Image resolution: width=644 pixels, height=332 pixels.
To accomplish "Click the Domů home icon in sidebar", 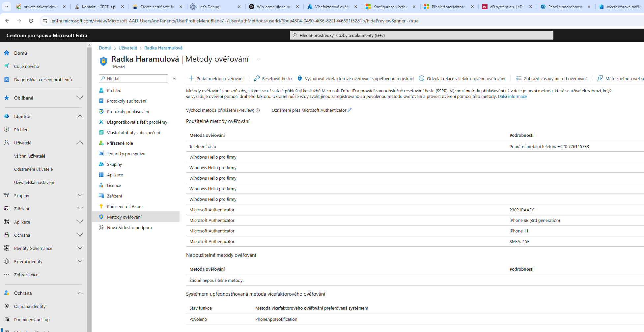I will [7, 53].
